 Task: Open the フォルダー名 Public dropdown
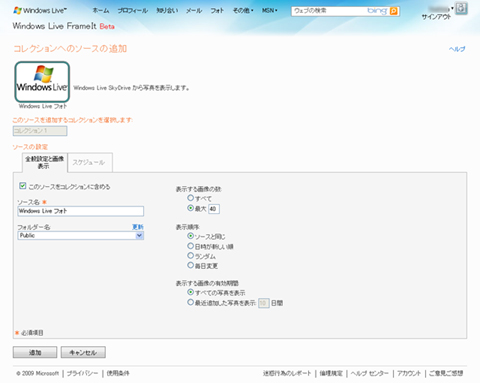point(80,236)
